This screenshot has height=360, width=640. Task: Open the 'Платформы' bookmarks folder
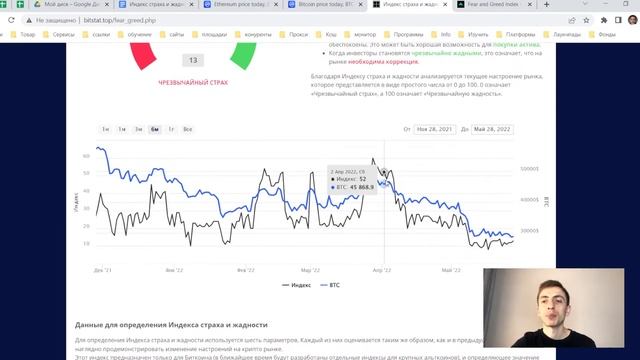pos(516,35)
